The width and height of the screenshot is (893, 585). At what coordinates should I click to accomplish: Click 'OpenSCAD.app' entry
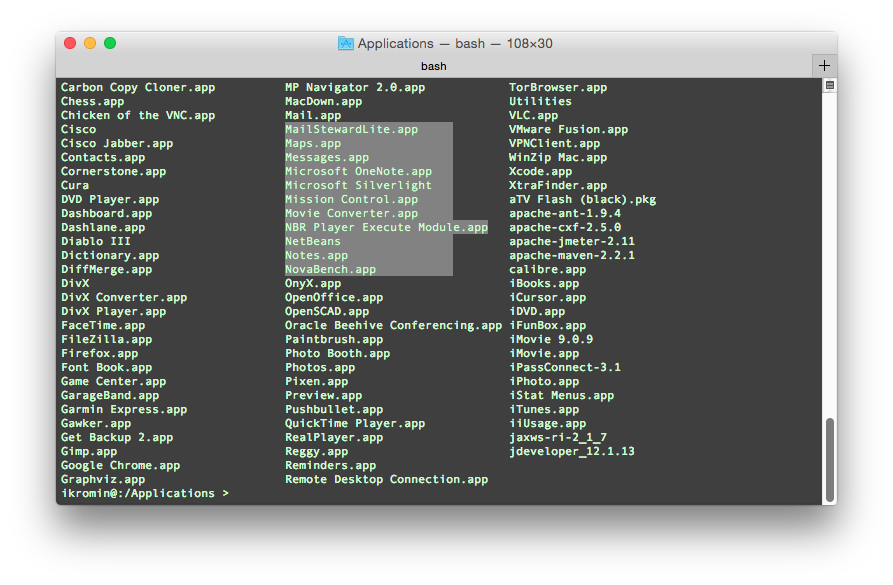327,312
